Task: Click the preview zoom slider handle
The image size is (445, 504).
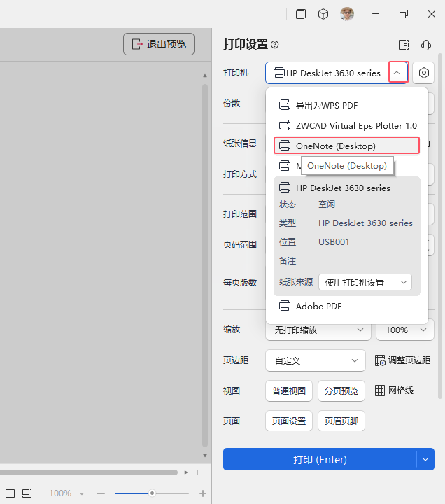Action: (x=152, y=493)
